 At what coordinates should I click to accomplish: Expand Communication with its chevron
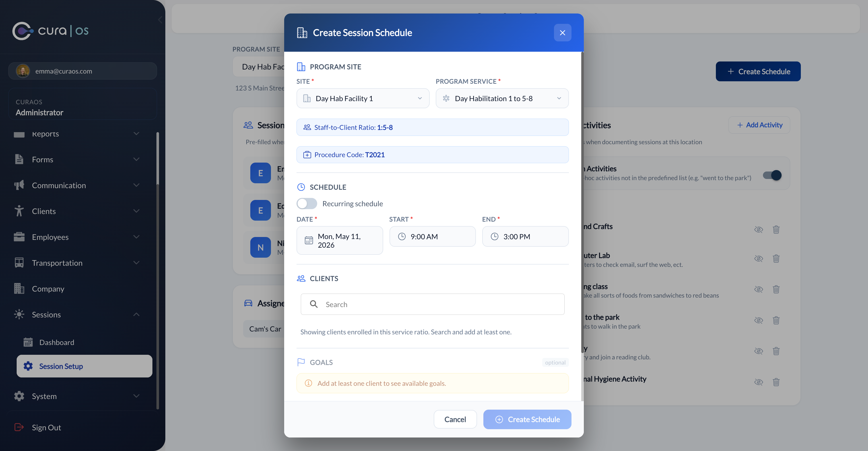coord(136,185)
